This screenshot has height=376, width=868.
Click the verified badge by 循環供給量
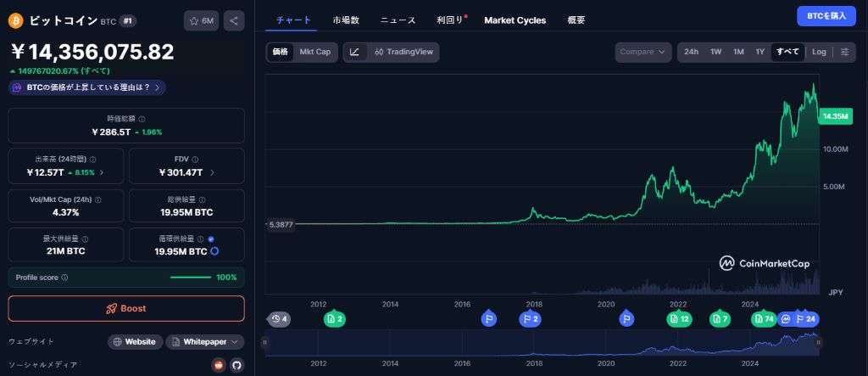(x=211, y=239)
